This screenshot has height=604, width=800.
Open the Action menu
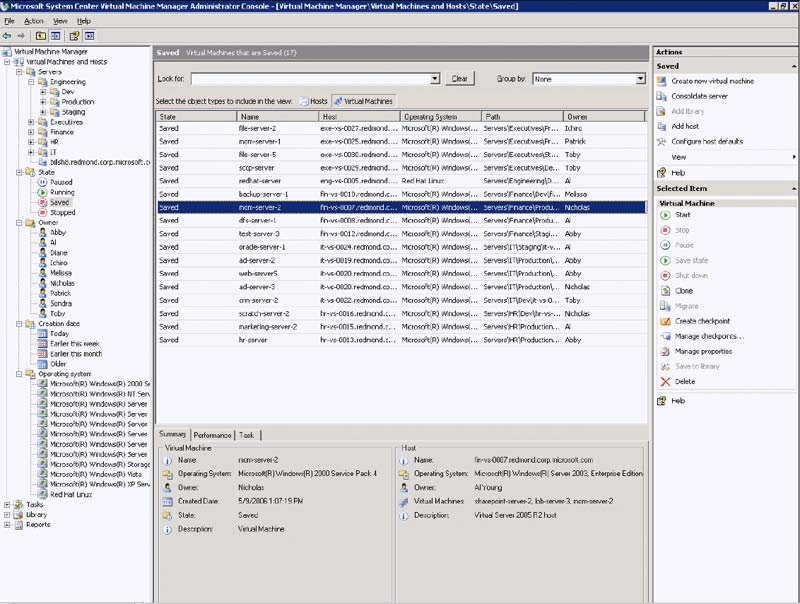click(34, 21)
